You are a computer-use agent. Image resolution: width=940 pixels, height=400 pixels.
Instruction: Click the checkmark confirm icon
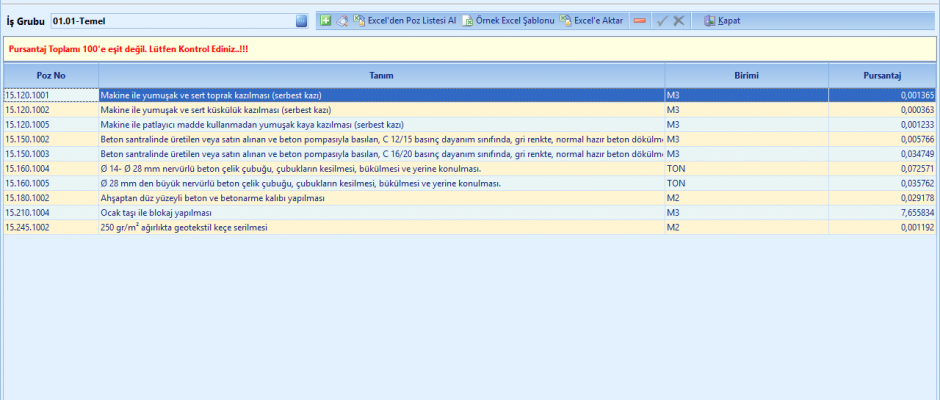pos(660,20)
